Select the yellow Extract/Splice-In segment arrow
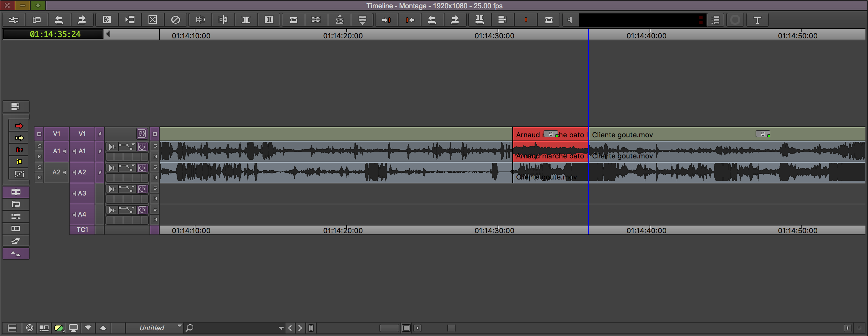This screenshot has width=868, height=336. pyautogui.click(x=19, y=138)
